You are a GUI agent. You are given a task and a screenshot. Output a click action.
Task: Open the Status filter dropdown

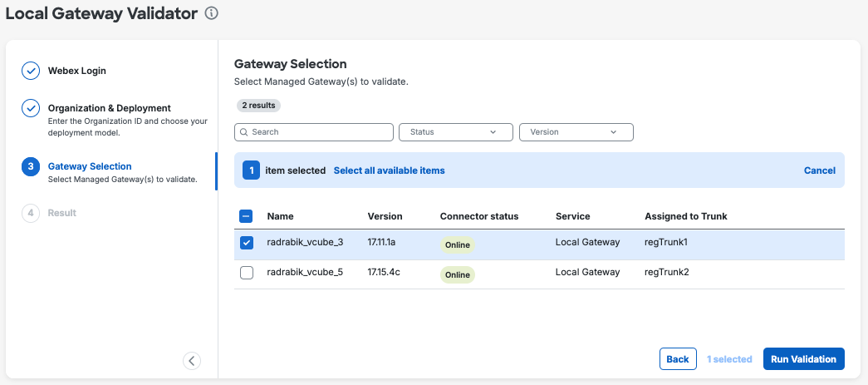point(456,132)
